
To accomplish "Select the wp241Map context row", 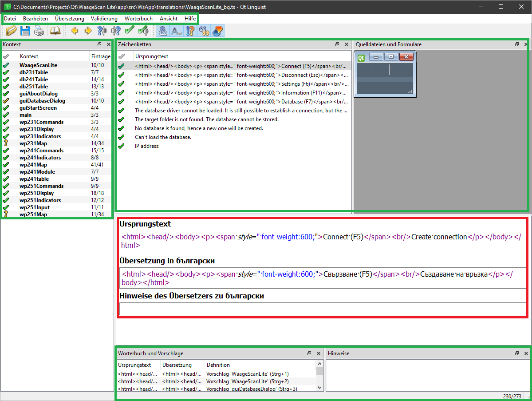I will point(57,165).
